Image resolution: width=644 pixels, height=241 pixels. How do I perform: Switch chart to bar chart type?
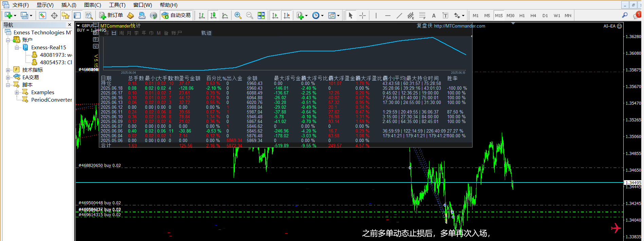click(x=202, y=15)
